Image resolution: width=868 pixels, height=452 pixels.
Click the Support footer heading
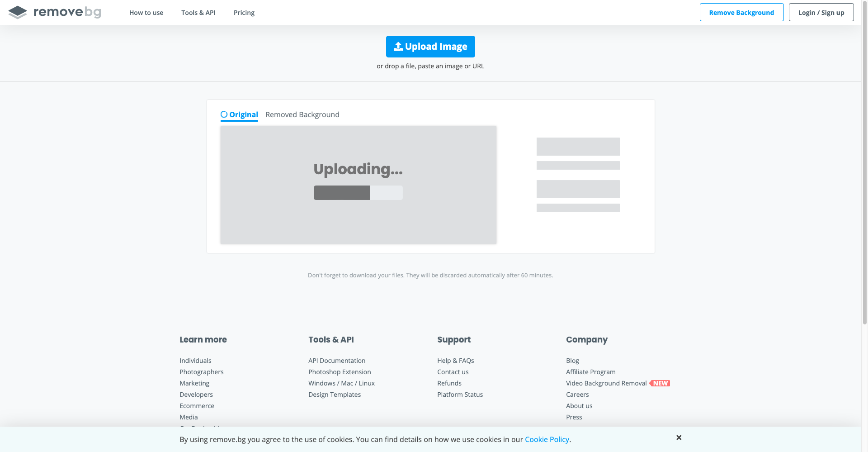pos(454,340)
